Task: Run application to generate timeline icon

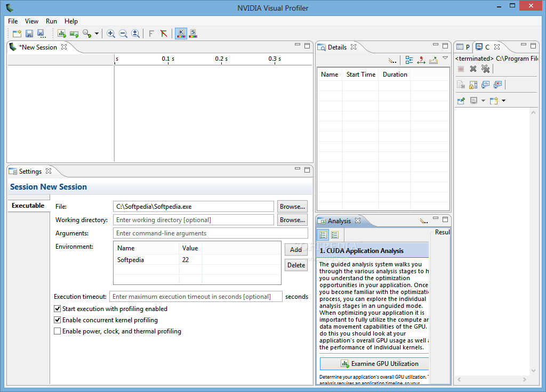Action: coord(62,34)
